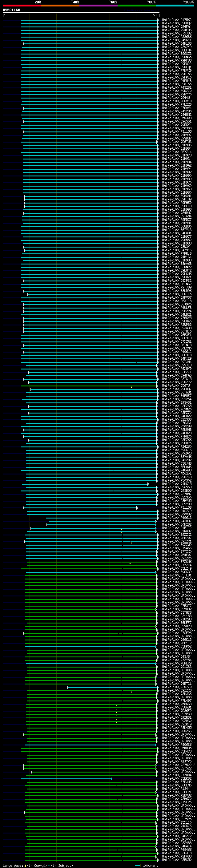The width and height of the screenshot is (197, 868).
Task: Click the UniRef100_P24260 entry
Action: (x=176, y=446)
